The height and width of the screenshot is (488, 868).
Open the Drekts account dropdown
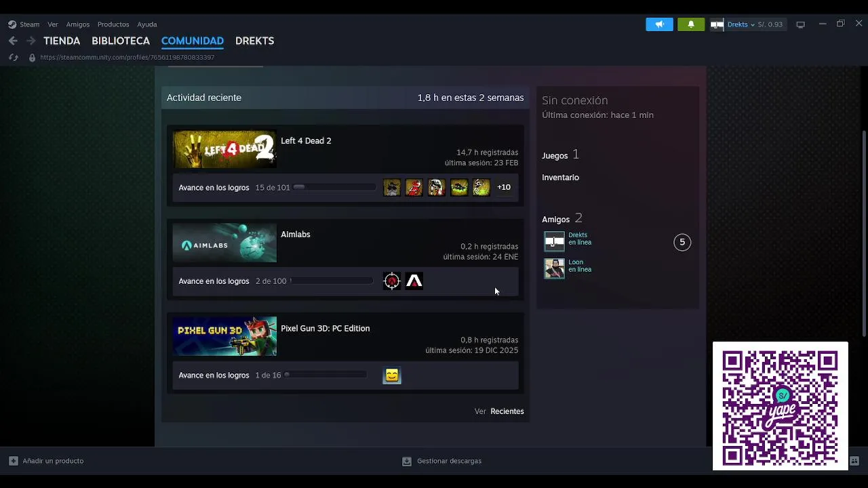point(741,24)
